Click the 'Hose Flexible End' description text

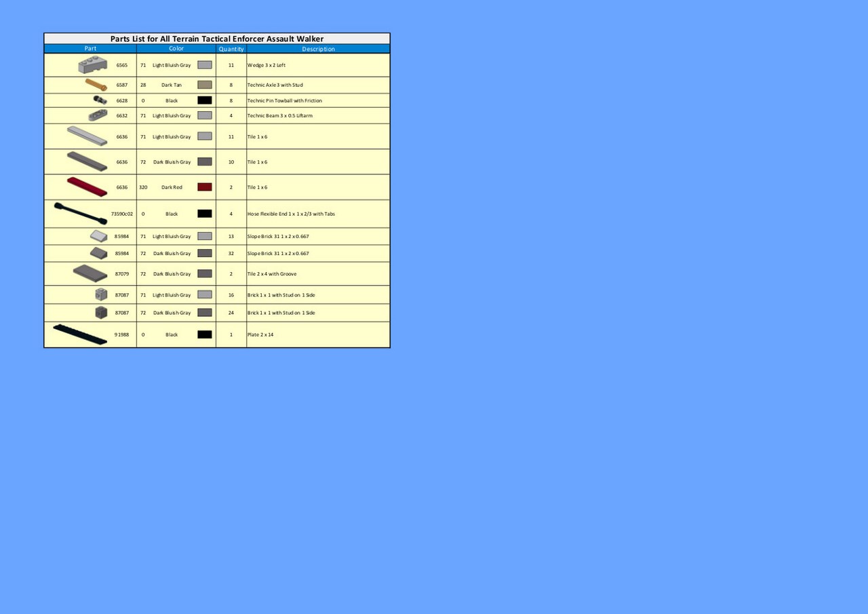click(x=292, y=214)
